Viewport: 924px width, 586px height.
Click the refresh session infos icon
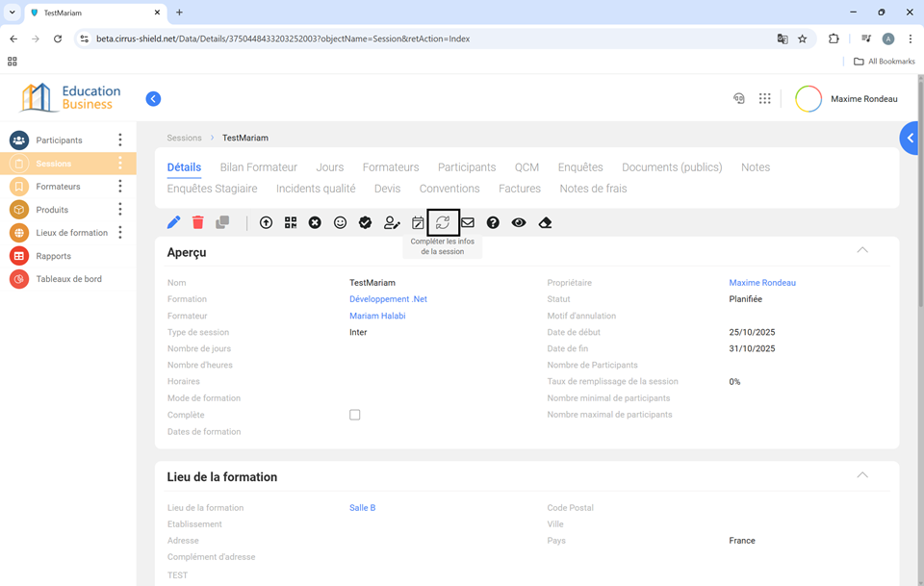[x=443, y=222]
